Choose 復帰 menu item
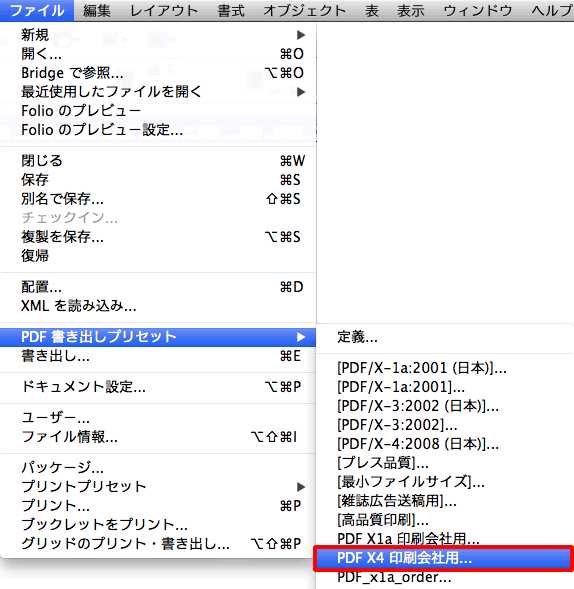This screenshot has height=589, width=574. (x=158, y=256)
